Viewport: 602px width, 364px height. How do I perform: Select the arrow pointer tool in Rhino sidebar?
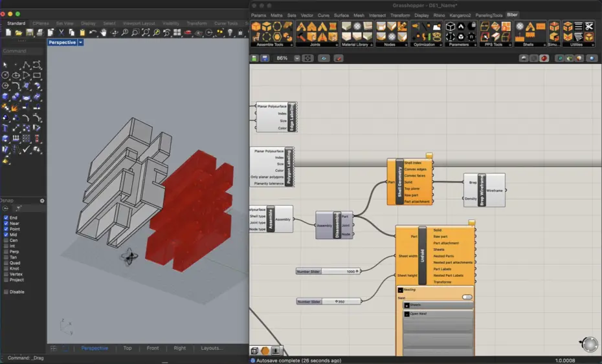click(5, 65)
